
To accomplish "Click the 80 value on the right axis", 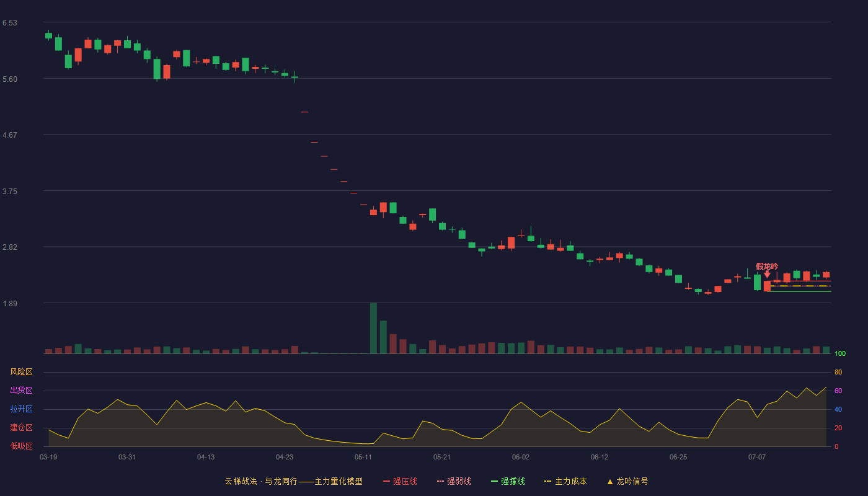I will pyautogui.click(x=838, y=372).
